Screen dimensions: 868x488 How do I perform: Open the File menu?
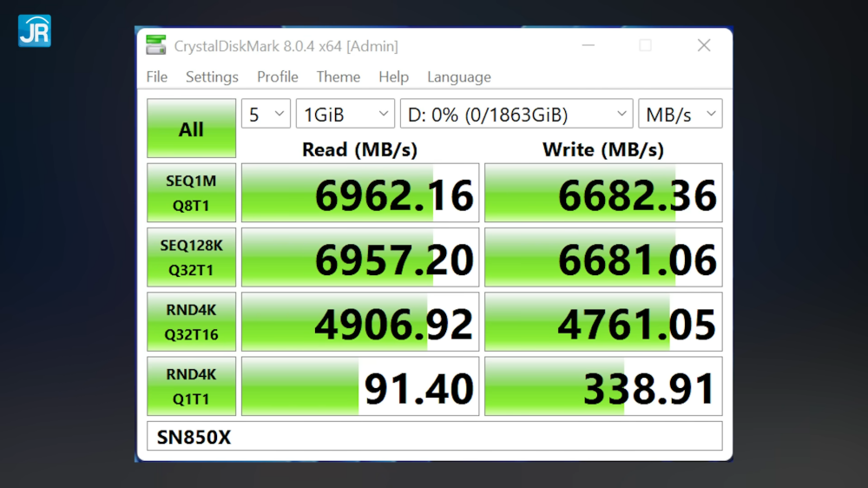pyautogui.click(x=156, y=77)
